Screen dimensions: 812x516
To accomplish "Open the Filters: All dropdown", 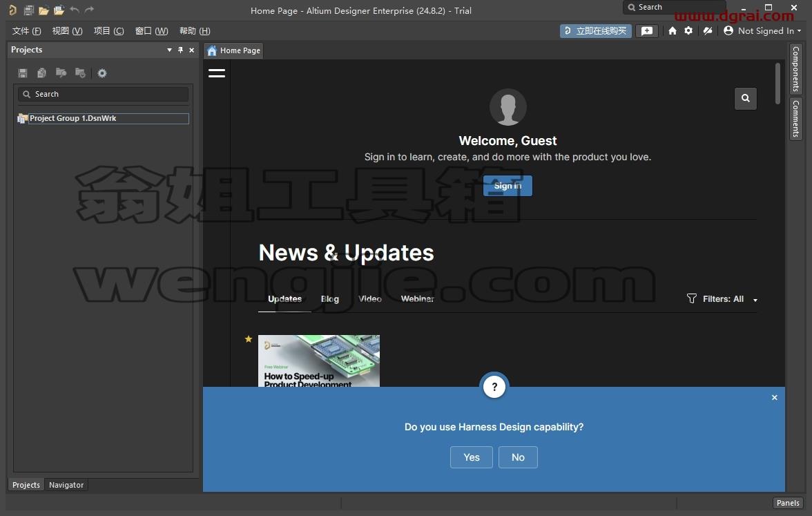I will pos(722,299).
